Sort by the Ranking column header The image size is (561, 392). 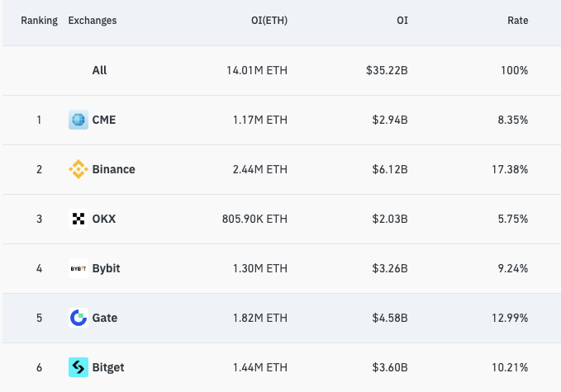(x=39, y=21)
